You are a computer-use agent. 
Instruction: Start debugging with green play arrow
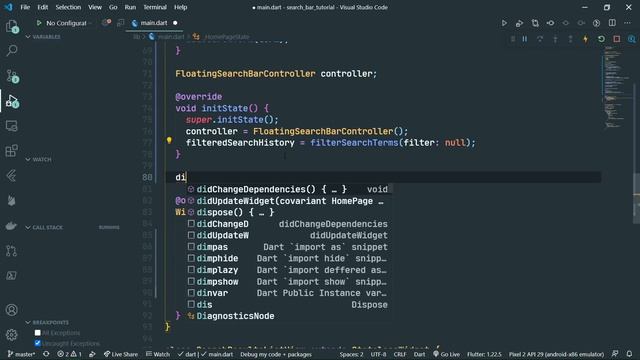pos(39,23)
